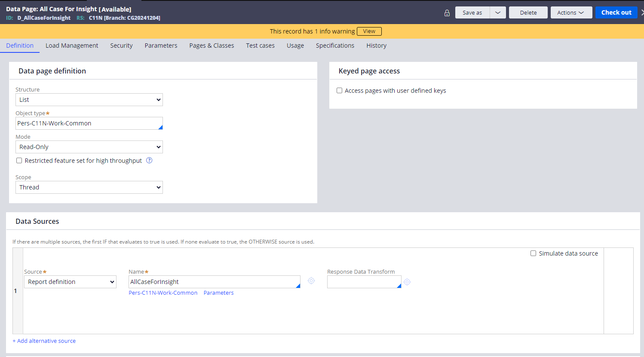Toggle the Simulate data source checkbox
This screenshot has width=644, height=357.
click(533, 253)
